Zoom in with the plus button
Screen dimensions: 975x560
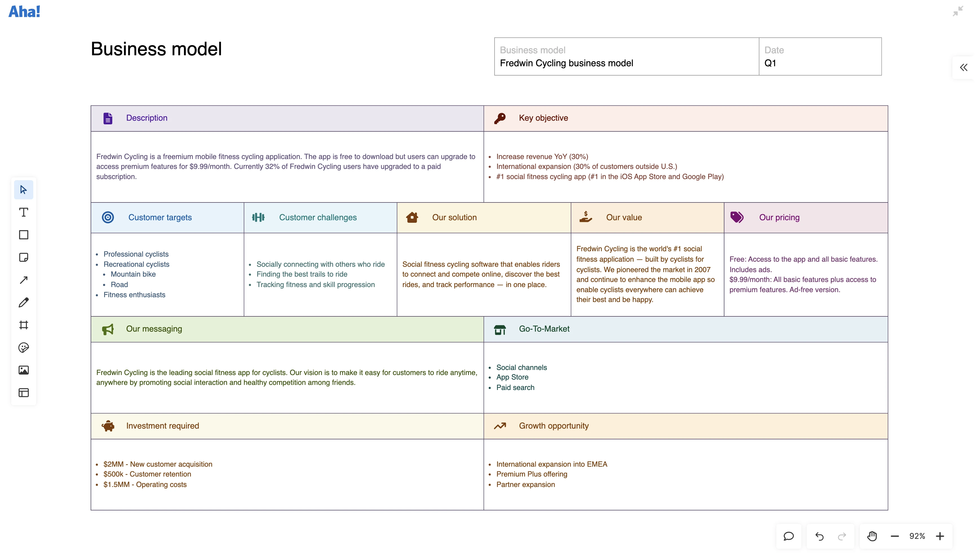point(940,536)
